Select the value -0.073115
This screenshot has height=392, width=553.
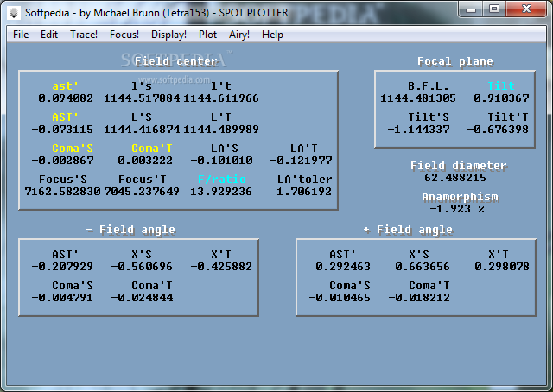[62, 129]
